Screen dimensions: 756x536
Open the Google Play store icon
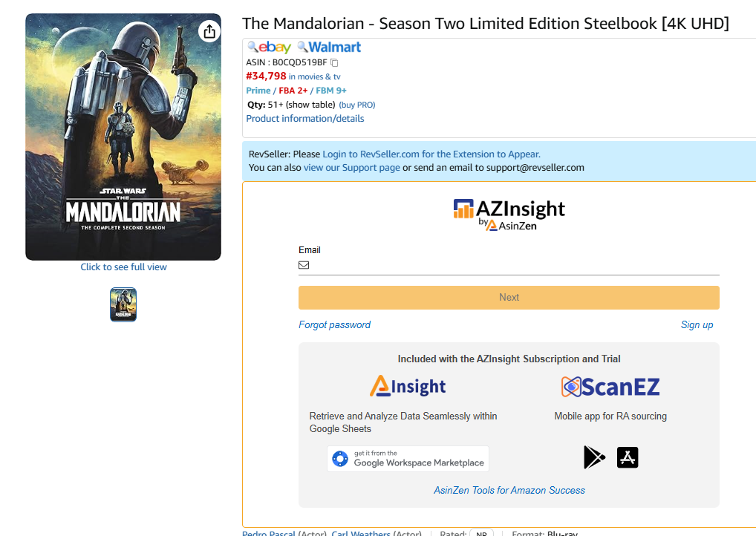[594, 457]
